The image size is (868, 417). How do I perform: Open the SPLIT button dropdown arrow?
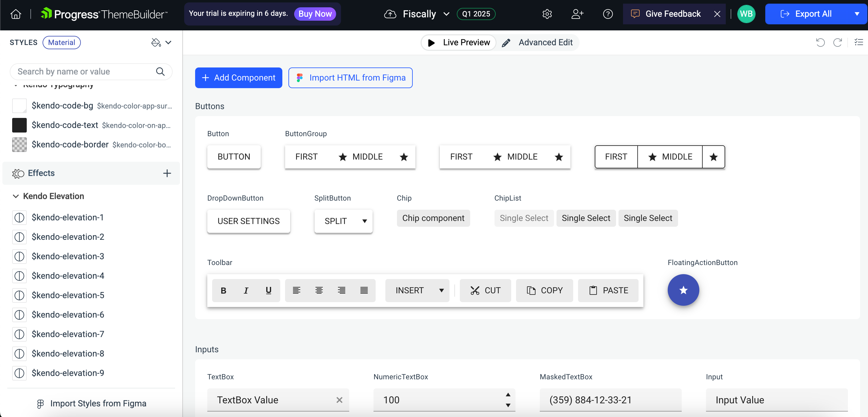click(x=365, y=221)
